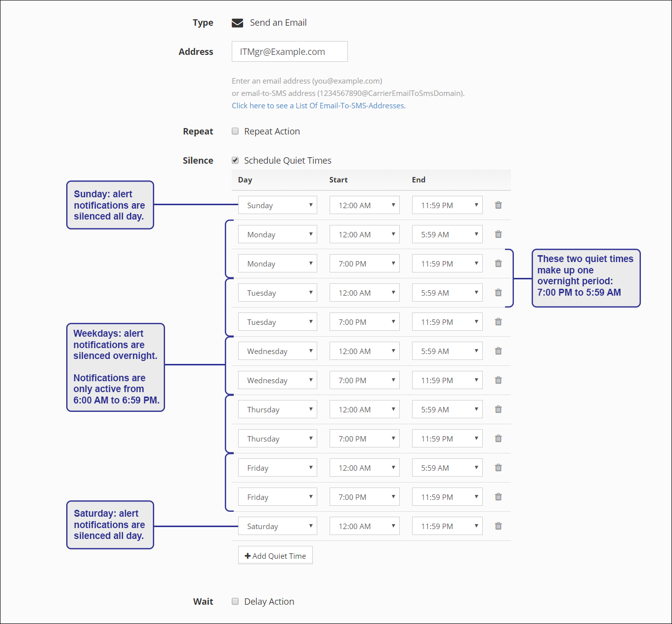The width and height of the screenshot is (672, 624).
Task: Click the email Address input field
Action: [289, 51]
